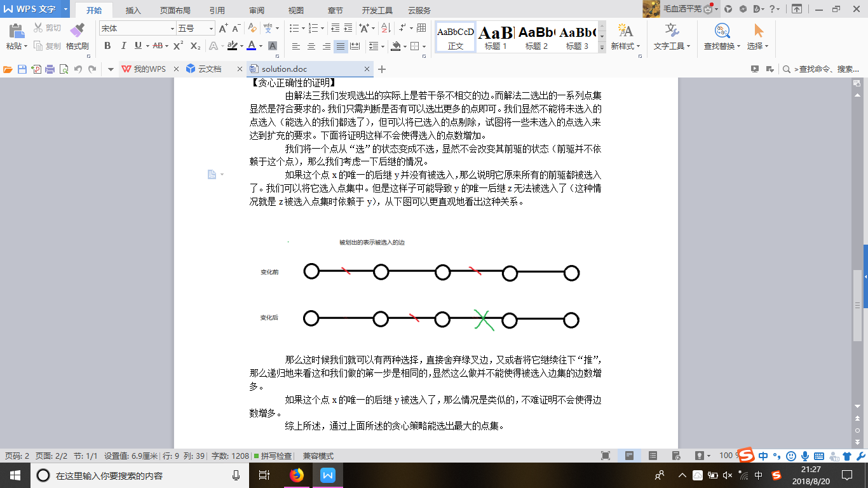
Task: Save the document with the floppy icon
Action: coord(22,69)
